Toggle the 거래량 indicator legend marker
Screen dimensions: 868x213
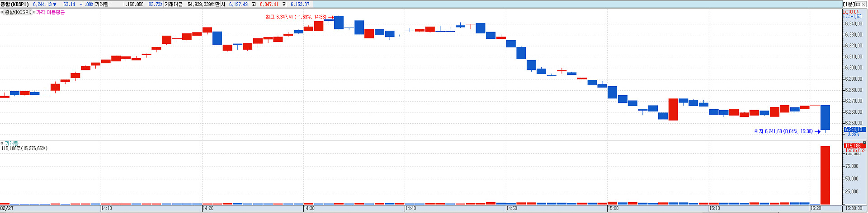tap(2, 143)
